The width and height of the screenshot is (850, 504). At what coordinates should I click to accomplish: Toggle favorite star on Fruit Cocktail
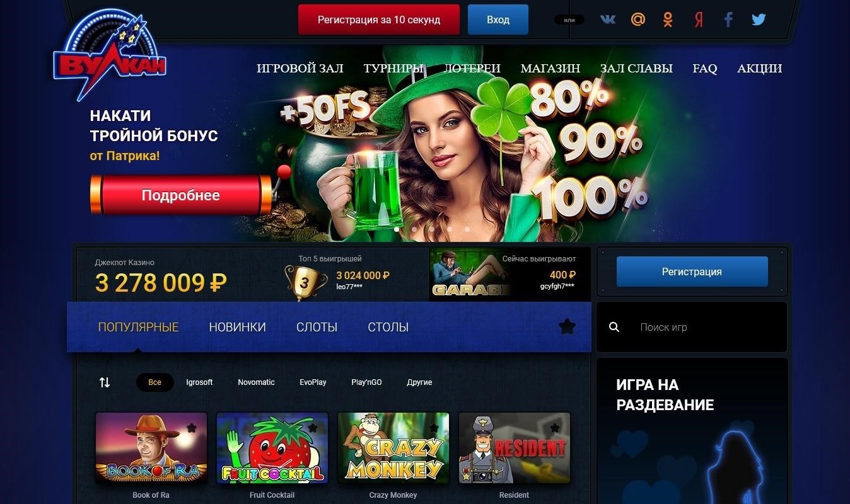313,428
